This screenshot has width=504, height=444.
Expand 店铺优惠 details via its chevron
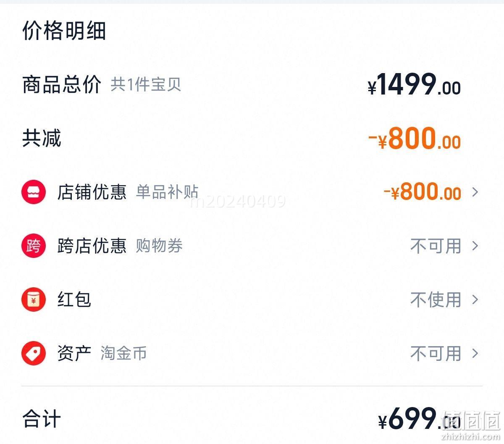coord(475,192)
